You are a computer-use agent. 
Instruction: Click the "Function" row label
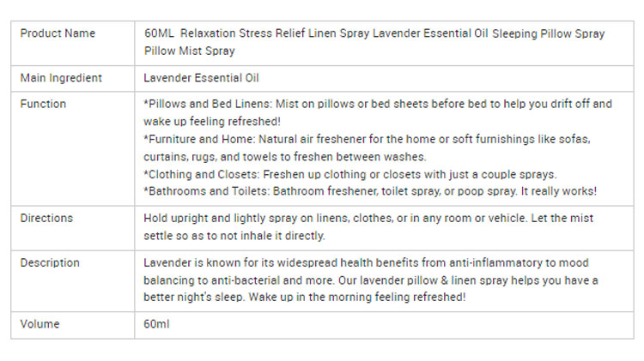pos(43,104)
